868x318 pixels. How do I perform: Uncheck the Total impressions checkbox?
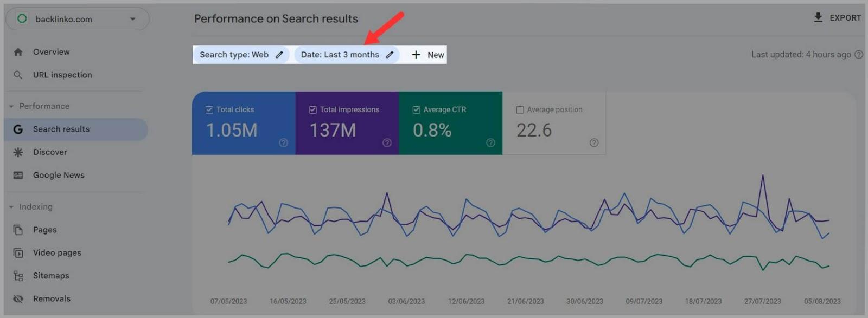tap(313, 110)
